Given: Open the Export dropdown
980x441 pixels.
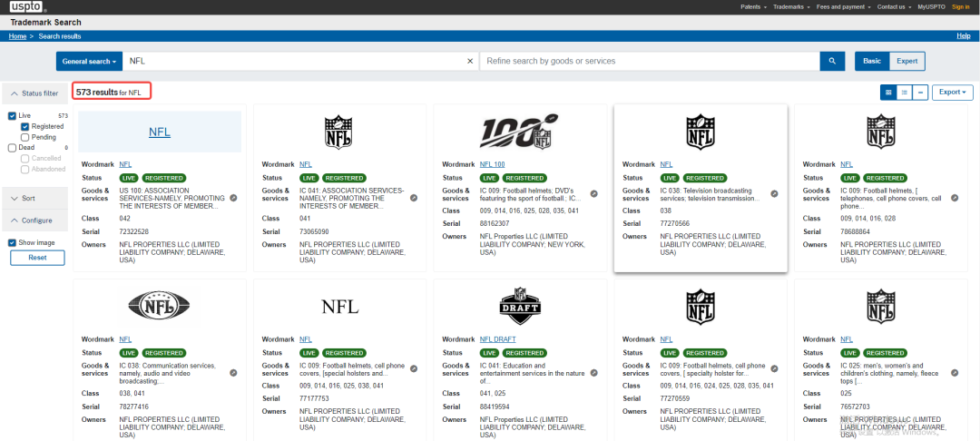Looking at the screenshot, I should pyautogui.click(x=953, y=93).
